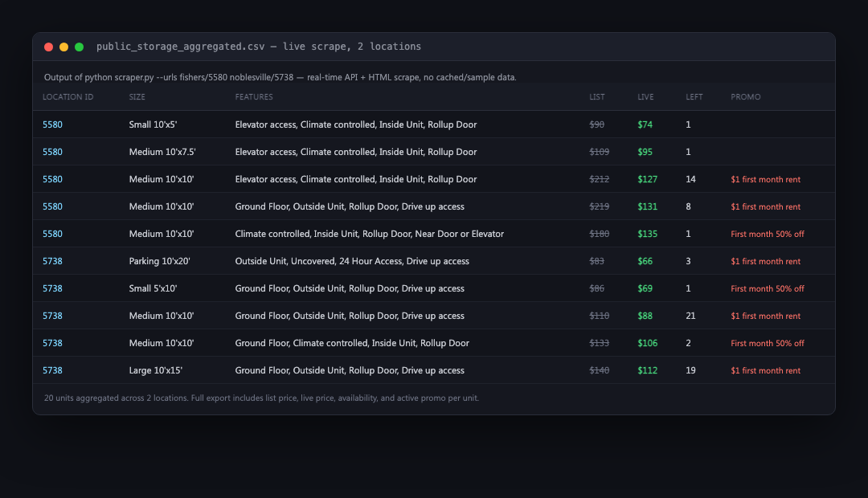Click the PROMO column header
The width and height of the screenshot is (868, 498).
(746, 97)
